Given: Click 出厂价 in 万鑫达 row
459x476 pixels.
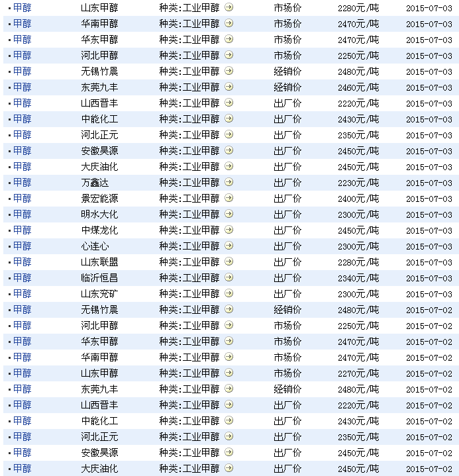Looking at the screenshot, I should [x=287, y=183].
